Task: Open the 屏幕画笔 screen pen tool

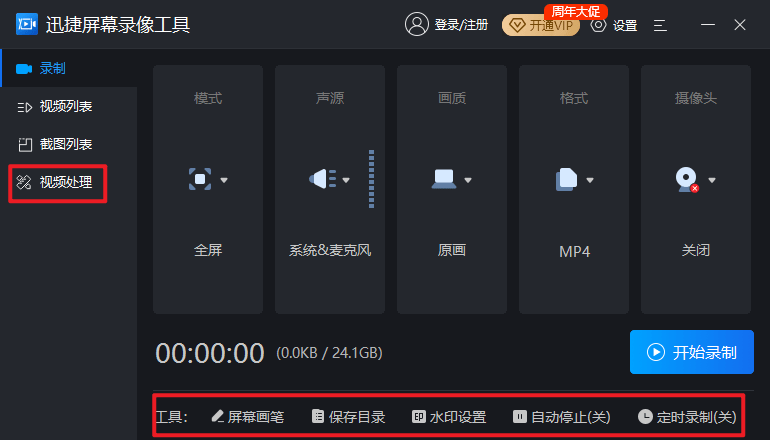Action: pyautogui.click(x=248, y=417)
